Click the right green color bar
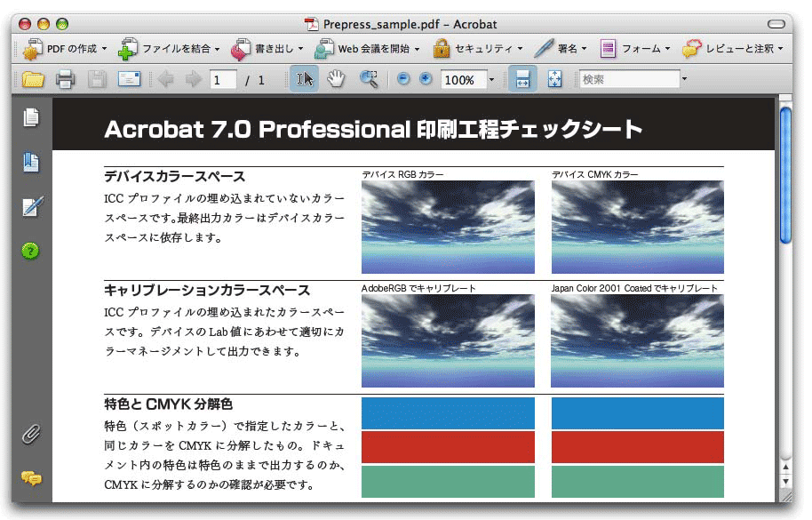 638,482
